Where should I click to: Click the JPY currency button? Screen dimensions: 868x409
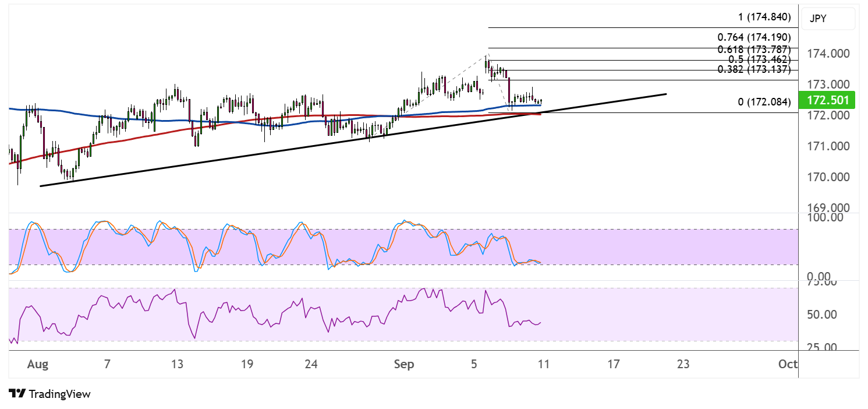coord(828,19)
